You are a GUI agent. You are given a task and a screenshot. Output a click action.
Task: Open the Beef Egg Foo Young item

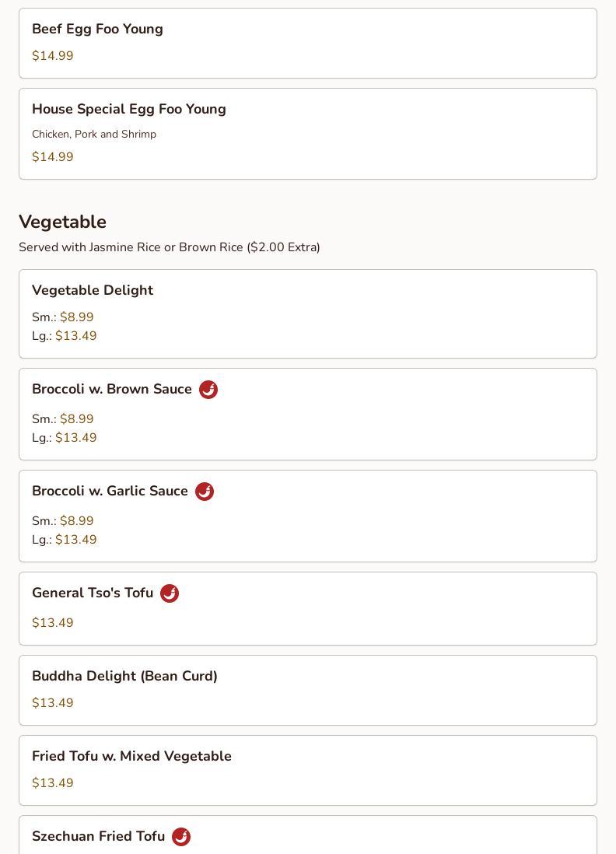pos(97,30)
